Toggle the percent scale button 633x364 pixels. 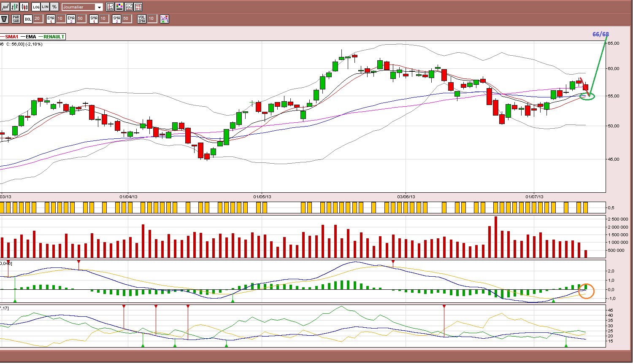pos(54,7)
